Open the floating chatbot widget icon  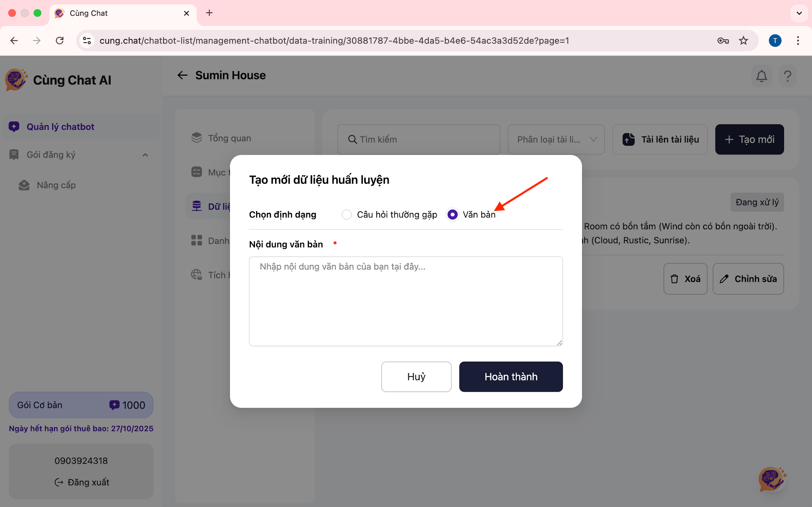[771, 478]
